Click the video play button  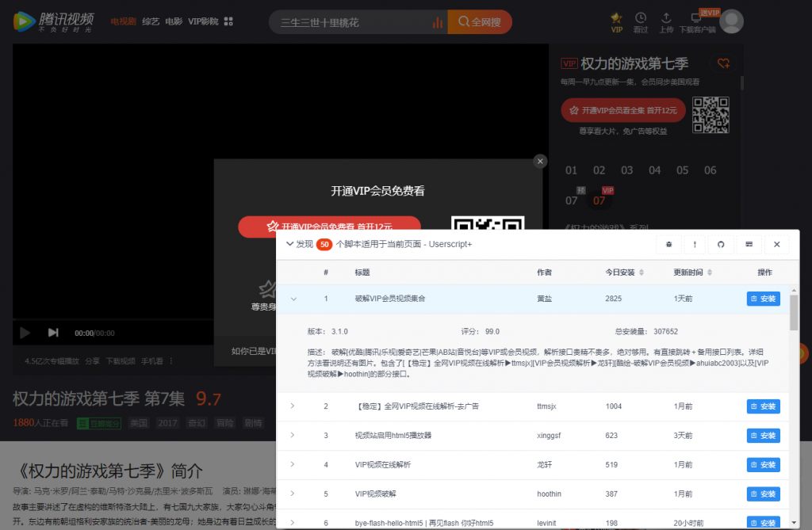tap(25, 333)
